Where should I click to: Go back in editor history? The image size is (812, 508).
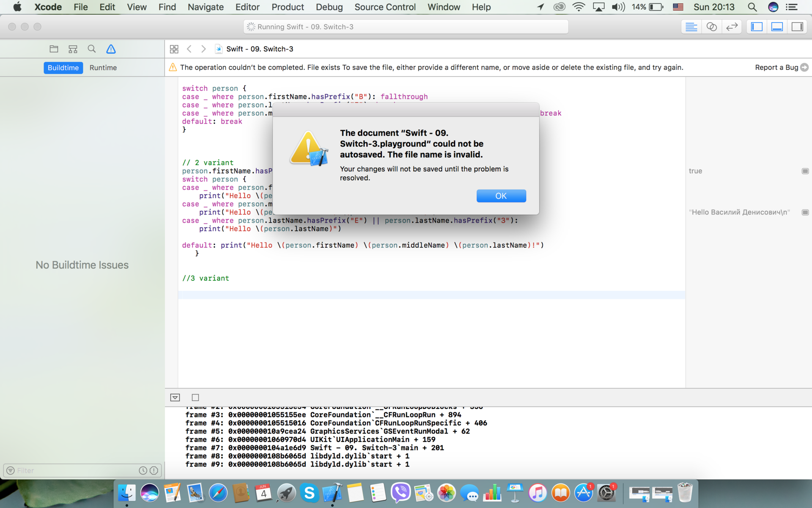[189, 49]
